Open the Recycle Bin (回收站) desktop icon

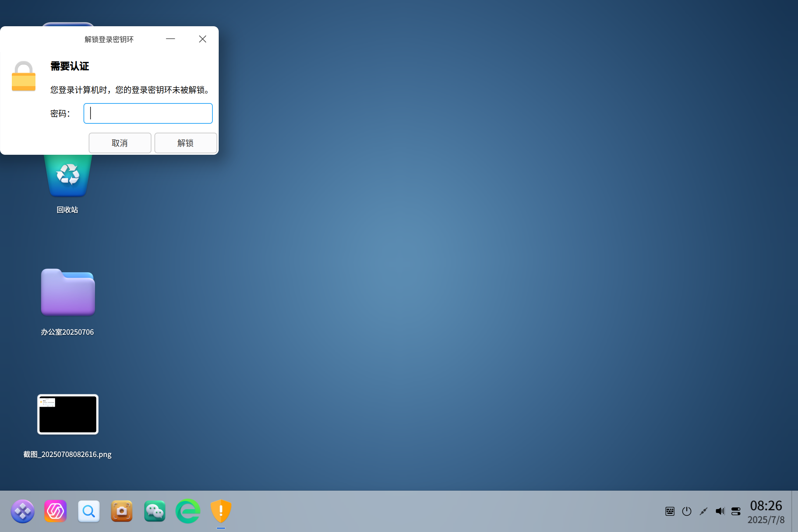[x=68, y=175]
